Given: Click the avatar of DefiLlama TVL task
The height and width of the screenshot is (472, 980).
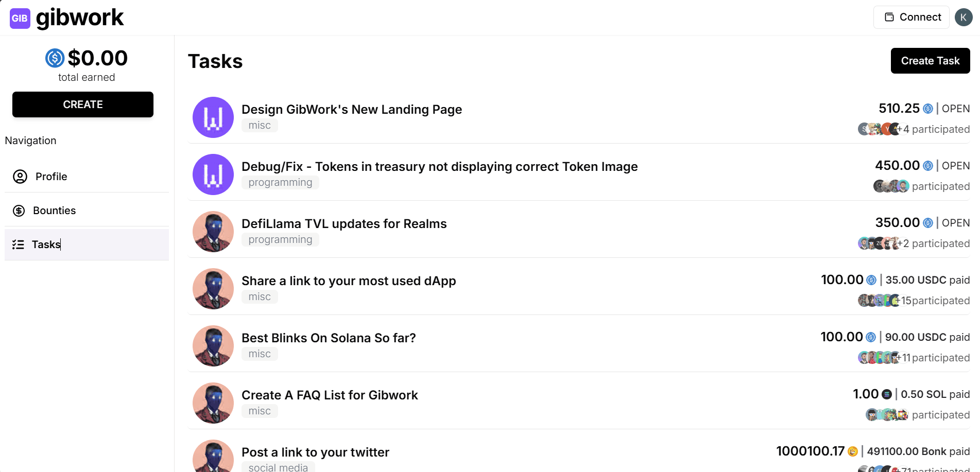Looking at the screenshot, I should 213,232.
